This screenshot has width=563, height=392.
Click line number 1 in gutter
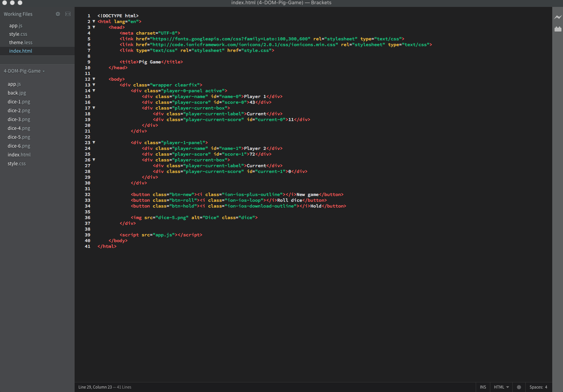[x=89, y=16]
